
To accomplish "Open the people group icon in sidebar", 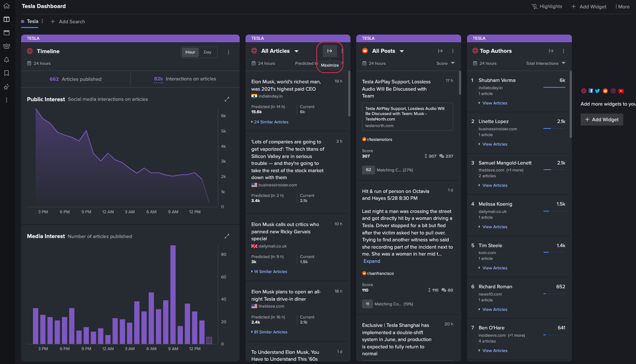I will 7,46.
